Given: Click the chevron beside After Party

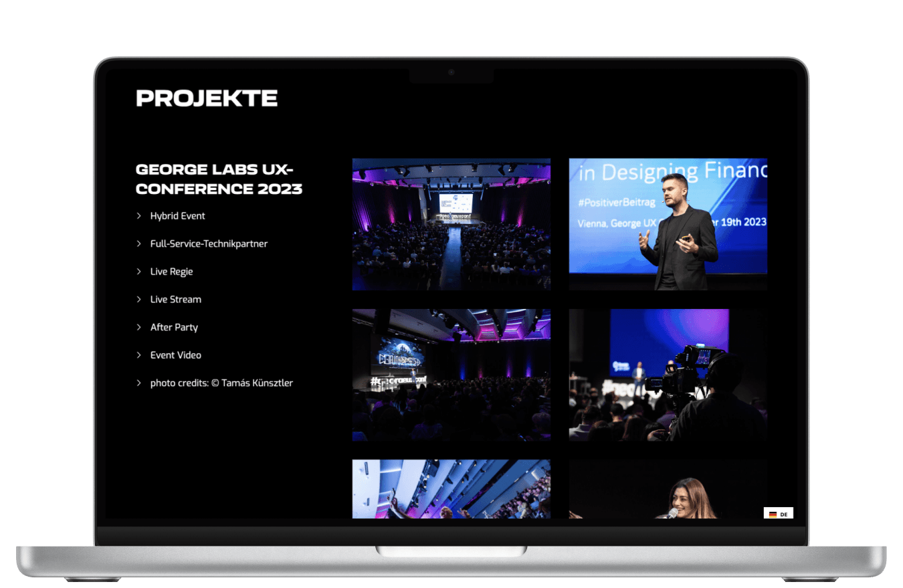Looking at the screenshot, I should coord(139,327).
